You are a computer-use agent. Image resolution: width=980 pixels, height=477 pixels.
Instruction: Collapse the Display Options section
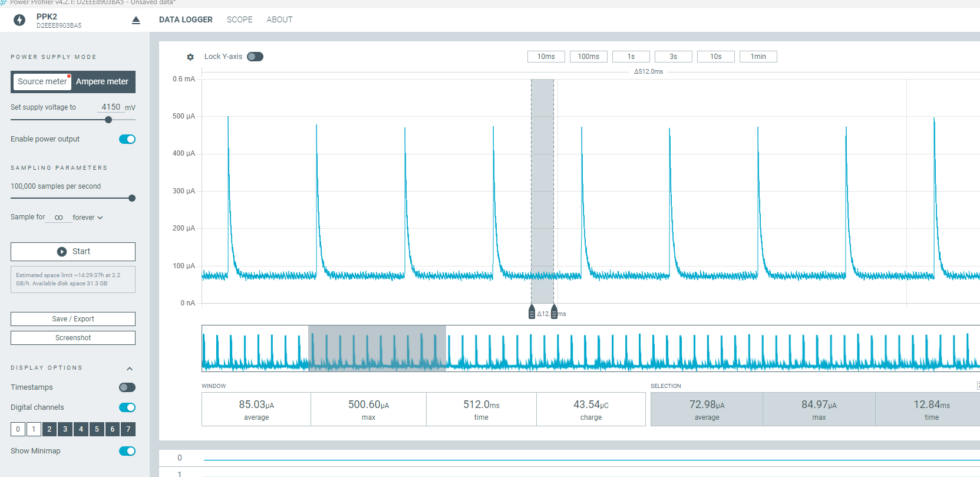pos(130,369)
